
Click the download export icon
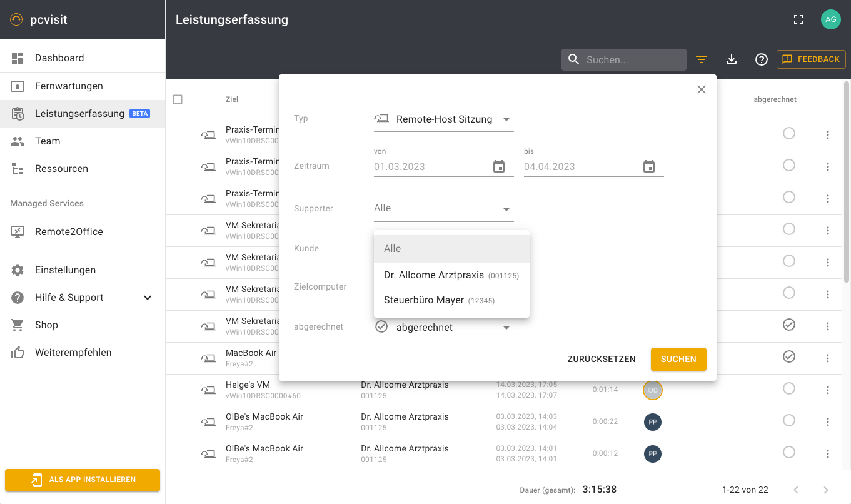tap(732, 59)
